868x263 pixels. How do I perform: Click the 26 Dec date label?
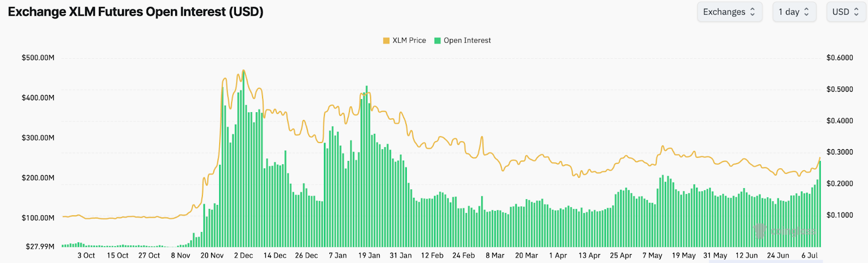click(307, 255)
